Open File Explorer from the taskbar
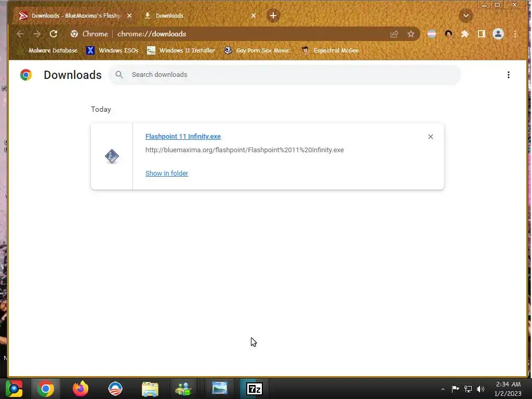This screenshot has width=532, height=399. (150, 389)
